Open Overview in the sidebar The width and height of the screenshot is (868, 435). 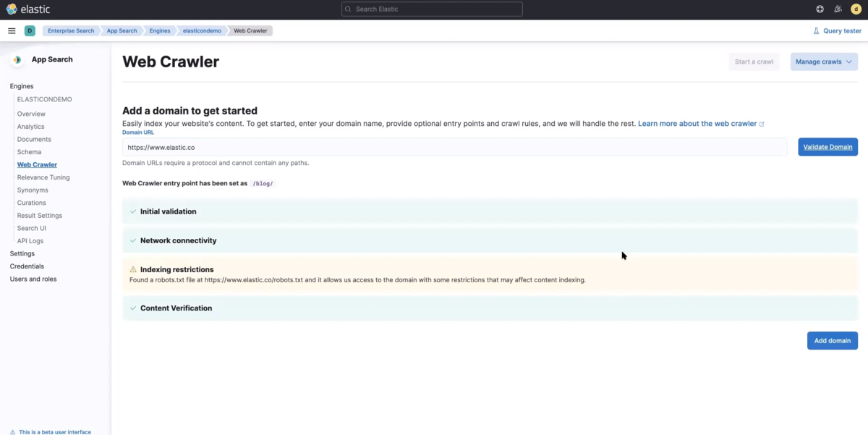coord(31,114)
